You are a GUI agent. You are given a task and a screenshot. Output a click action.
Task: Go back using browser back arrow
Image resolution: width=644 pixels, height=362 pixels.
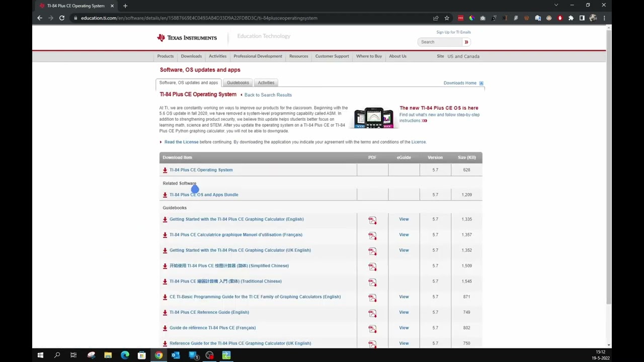(40, 18)
